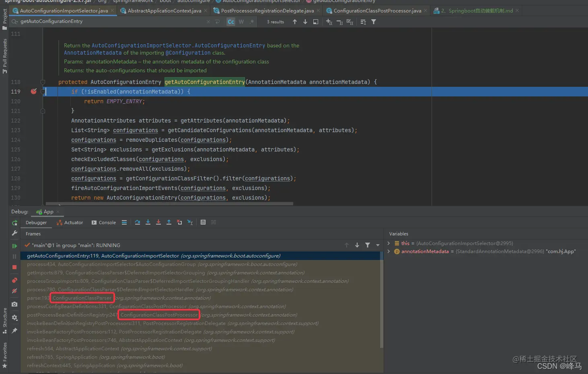588x374 pixels.
Task: Click Step Out debugger button
Action: [x=169, y=222]
